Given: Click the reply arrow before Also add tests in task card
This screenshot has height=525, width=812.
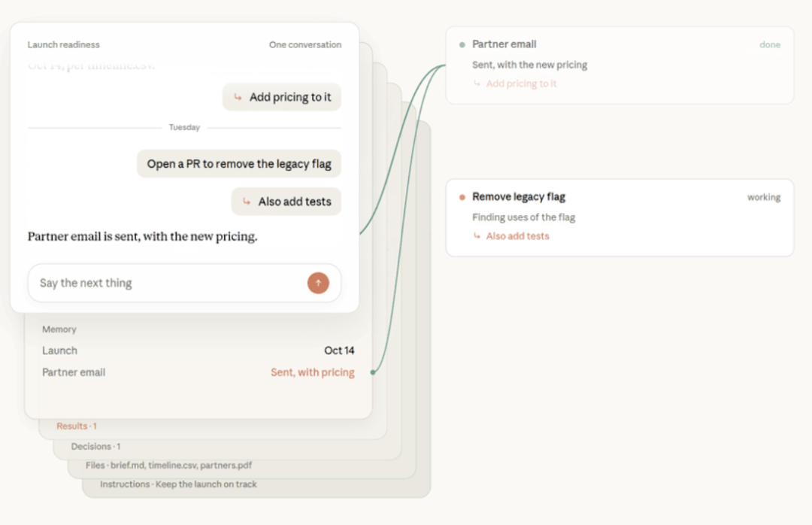Looking at the screenshot, I should pyautogui.click(x=477, y=236).
